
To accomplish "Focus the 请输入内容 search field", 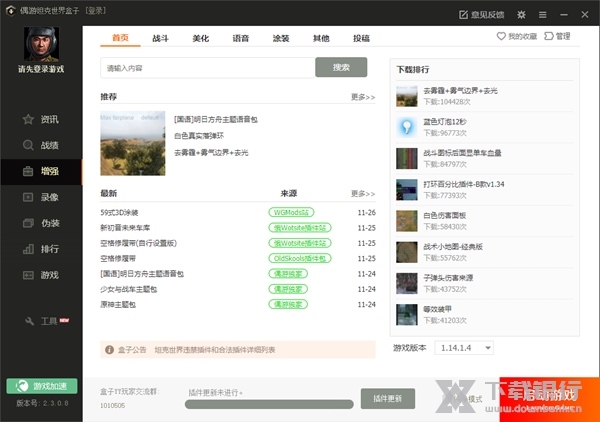I will click(x=208, y=68).
